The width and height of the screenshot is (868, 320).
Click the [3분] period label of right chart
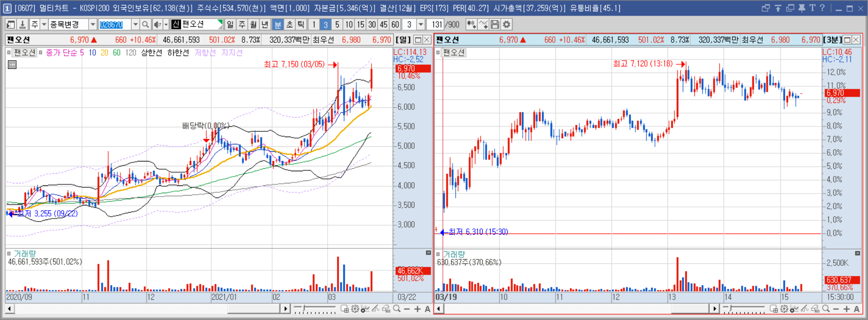click(832, 40)
